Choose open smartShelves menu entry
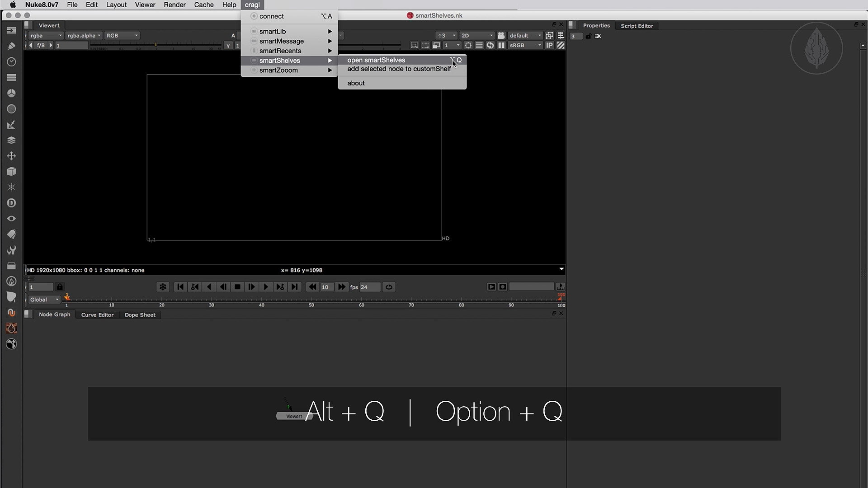This screenshot has height=488, width=868. pyautogui.click(x=376, y=60)
